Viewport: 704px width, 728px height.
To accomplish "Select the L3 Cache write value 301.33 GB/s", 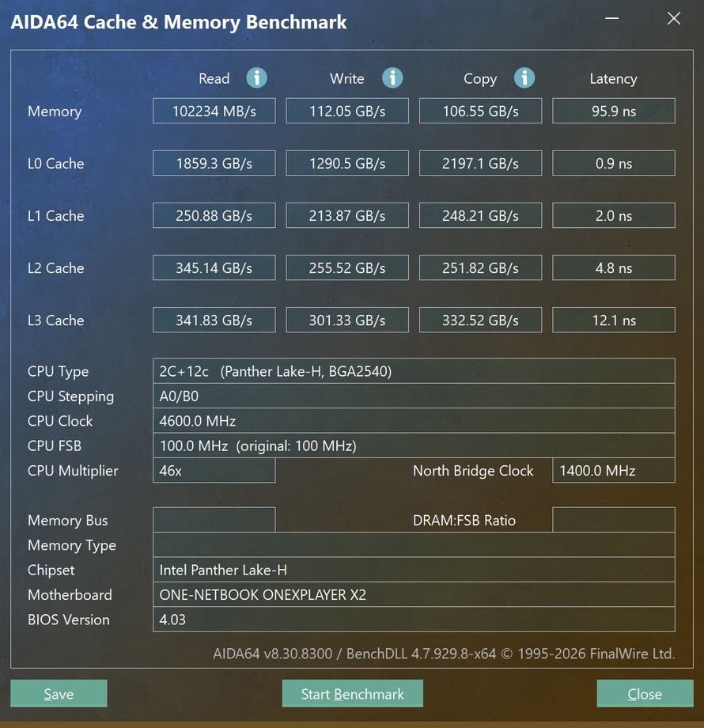I will (347, 320).
